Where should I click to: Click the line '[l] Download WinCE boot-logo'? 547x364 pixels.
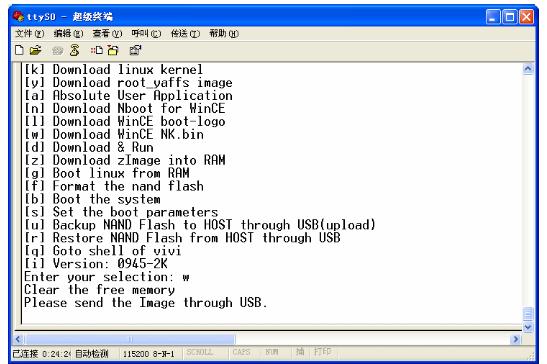pyautogui.click(x=125, y=121)
